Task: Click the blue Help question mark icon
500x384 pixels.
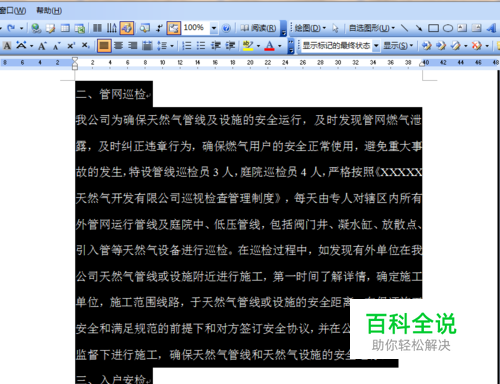Action: [x=226, y=28]
